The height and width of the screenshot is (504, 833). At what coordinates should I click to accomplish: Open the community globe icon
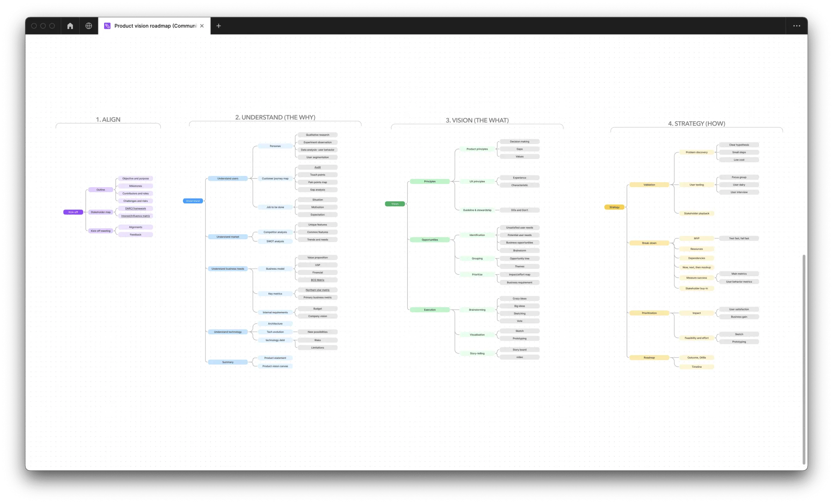pyautogui.click(x=89, y=26)
